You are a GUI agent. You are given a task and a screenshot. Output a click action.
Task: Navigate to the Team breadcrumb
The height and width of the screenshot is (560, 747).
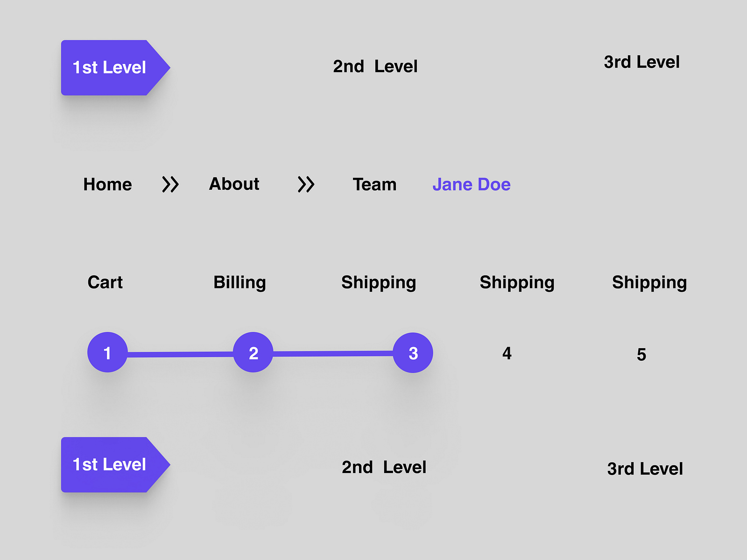point(374,184)
